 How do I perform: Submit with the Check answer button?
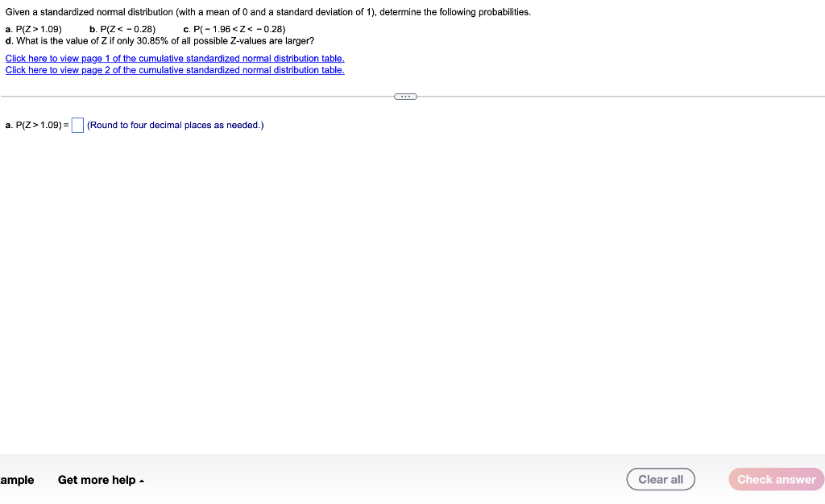776,479
